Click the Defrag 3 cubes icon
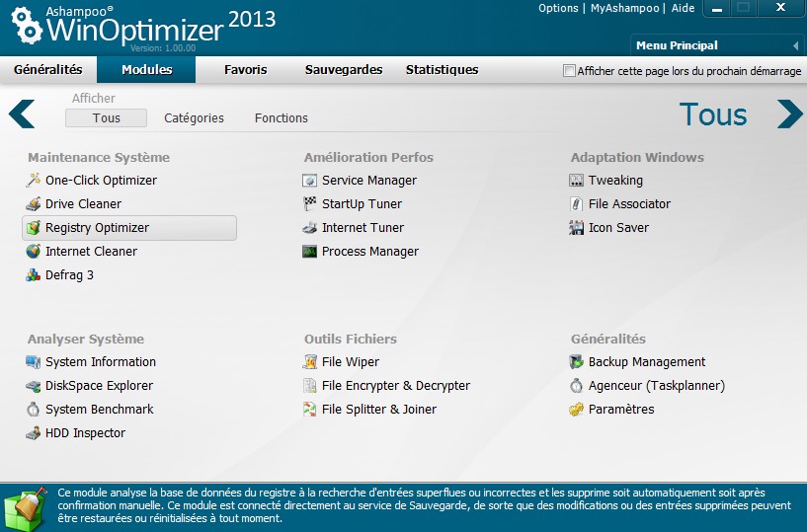 (34, 274)
